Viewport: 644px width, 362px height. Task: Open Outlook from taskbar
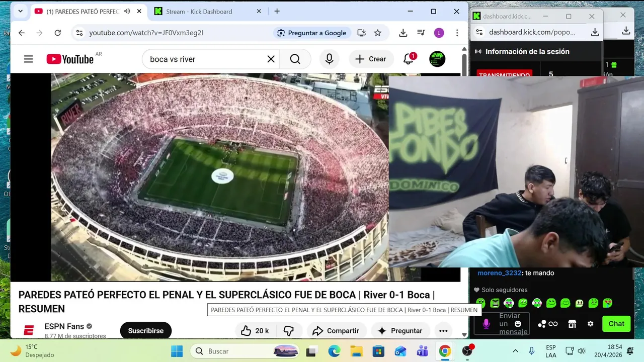(400, 351)
